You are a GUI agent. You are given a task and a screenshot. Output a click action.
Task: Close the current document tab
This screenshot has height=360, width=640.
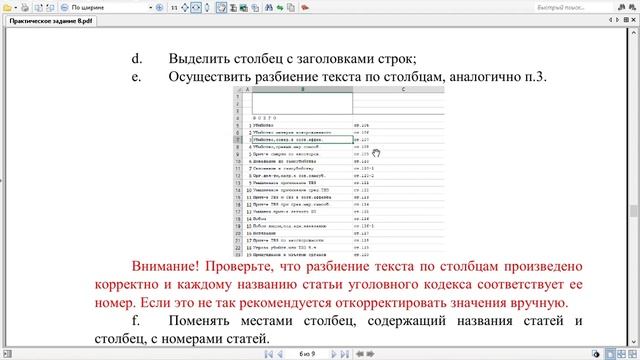click(634, 20)
